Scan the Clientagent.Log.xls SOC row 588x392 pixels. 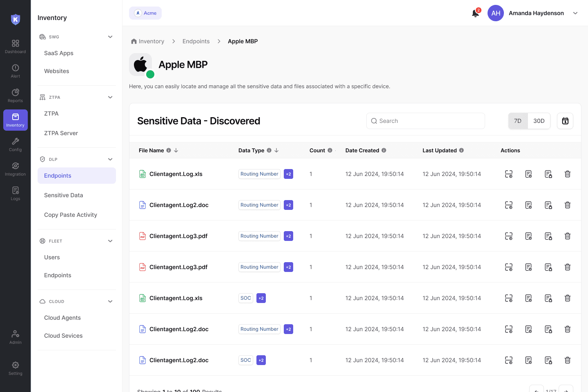[x=509, y=298]
